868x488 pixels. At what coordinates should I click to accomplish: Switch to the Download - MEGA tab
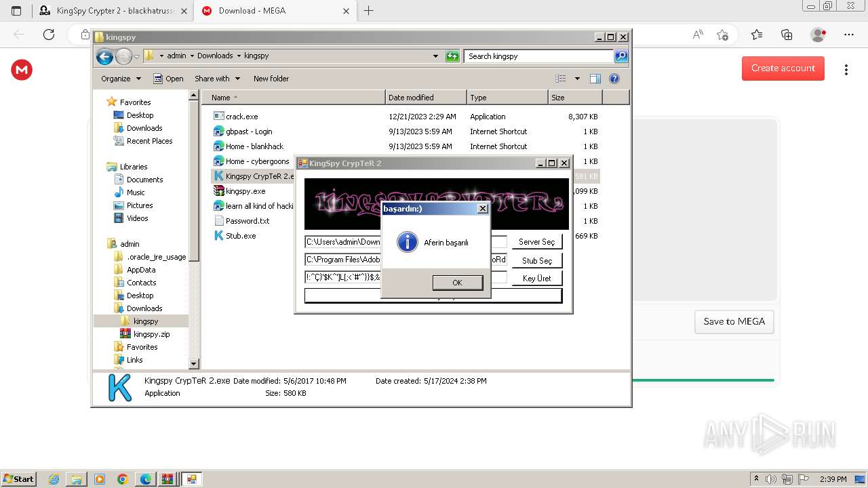pyautogui.click(x=275, y=11)
